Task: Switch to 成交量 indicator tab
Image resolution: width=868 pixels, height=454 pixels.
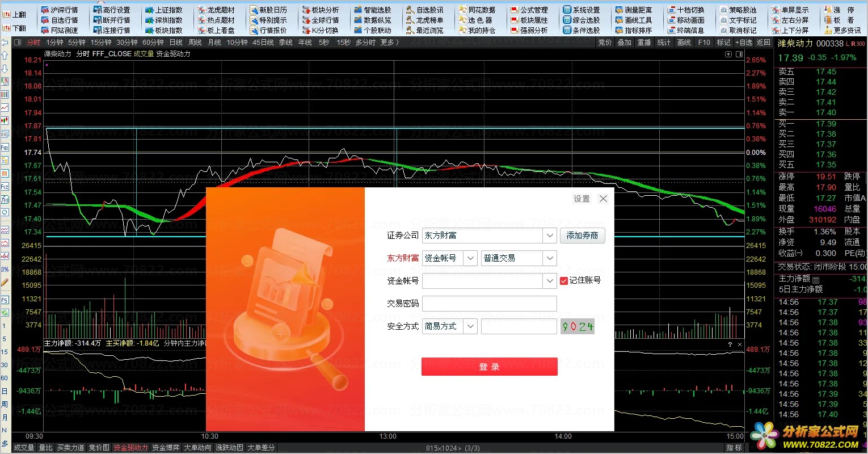Action: click(x=24, y=448)
